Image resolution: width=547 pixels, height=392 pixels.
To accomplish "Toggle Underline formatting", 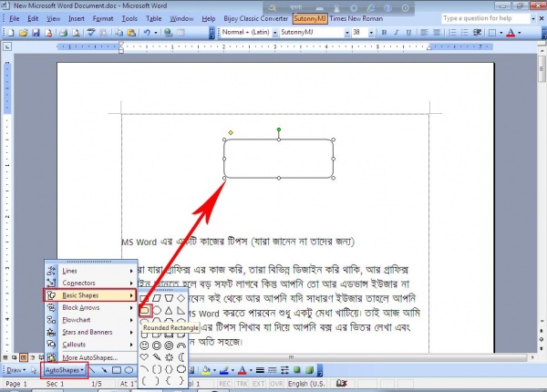I will coord(408,33).
